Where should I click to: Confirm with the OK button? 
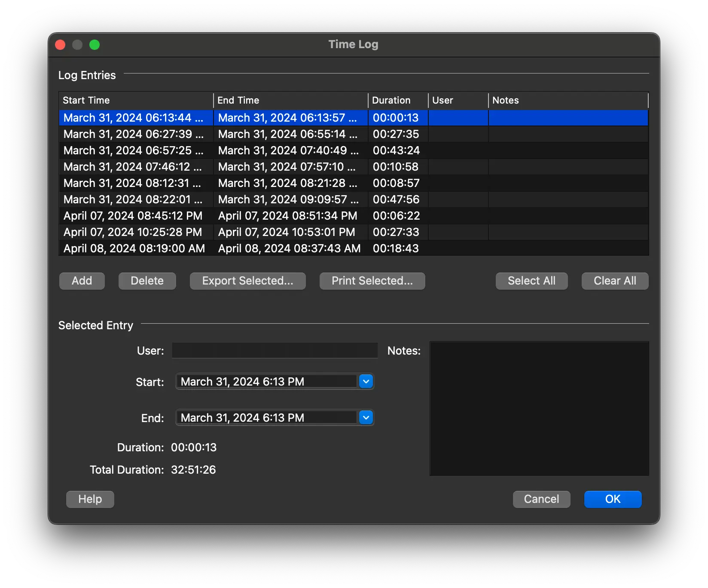[x=613, y=499]
